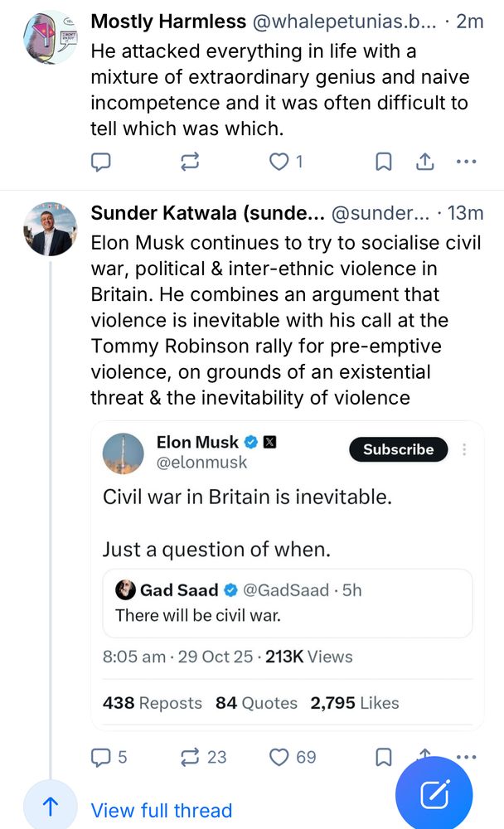This screenshot has height=829, width=504.
Task: Click the Subscribe button on Elon Musk tweet
Action: tap(398, 449)
